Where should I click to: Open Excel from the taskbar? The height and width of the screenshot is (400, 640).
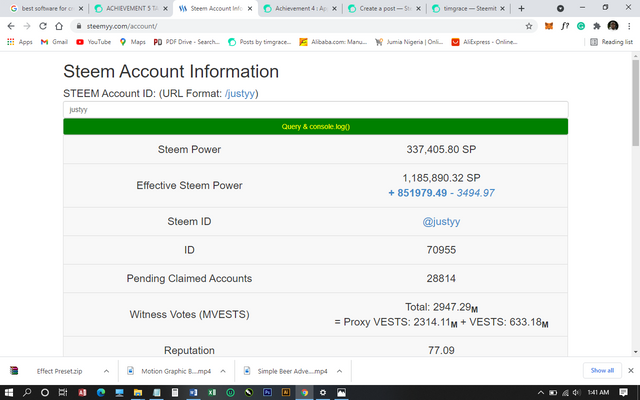point(212,392)
